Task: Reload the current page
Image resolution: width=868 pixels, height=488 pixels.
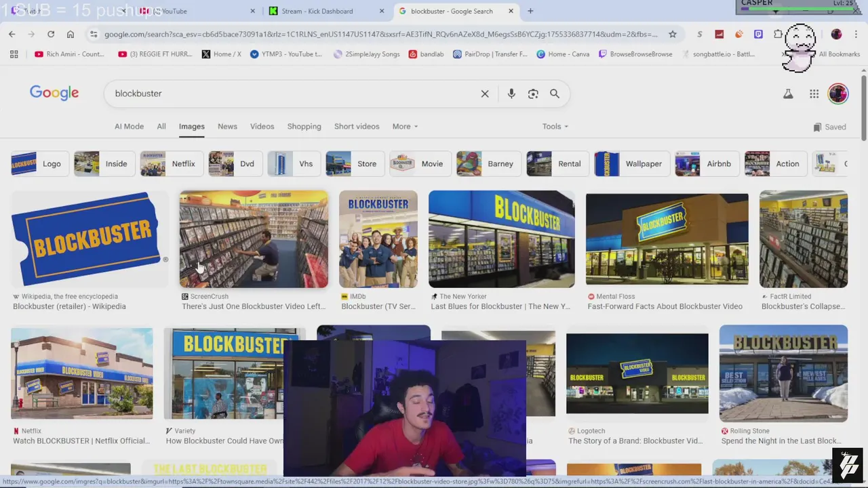Action: (51, 34)
